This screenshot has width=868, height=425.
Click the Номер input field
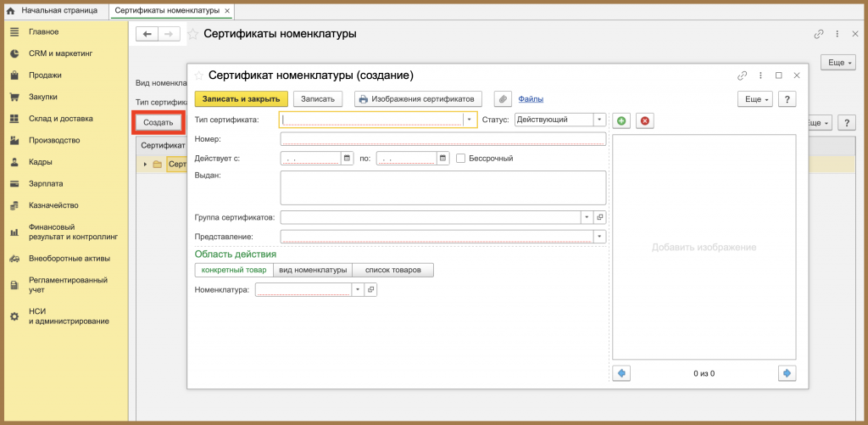[442, 139]
